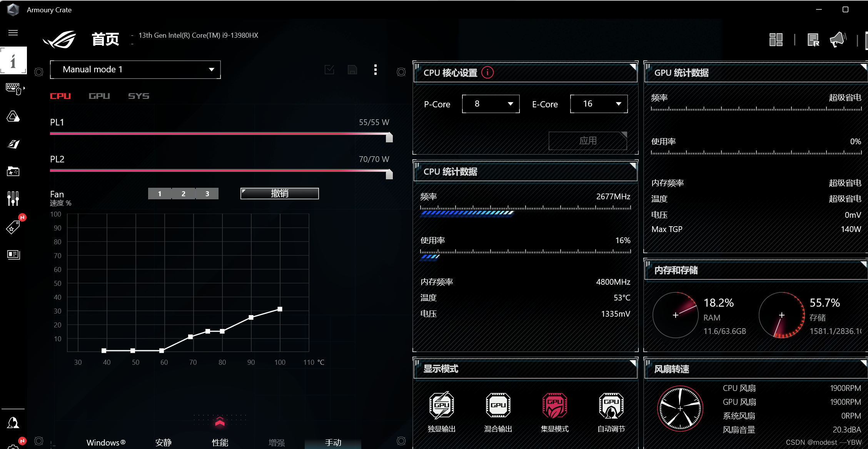Open the Manual mode 1 dropdown

pyautogui.click(x=135, y=70)
